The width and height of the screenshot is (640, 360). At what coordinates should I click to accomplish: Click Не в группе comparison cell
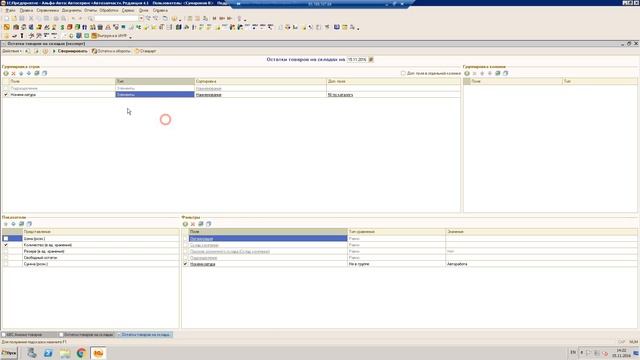click(396, 264)
